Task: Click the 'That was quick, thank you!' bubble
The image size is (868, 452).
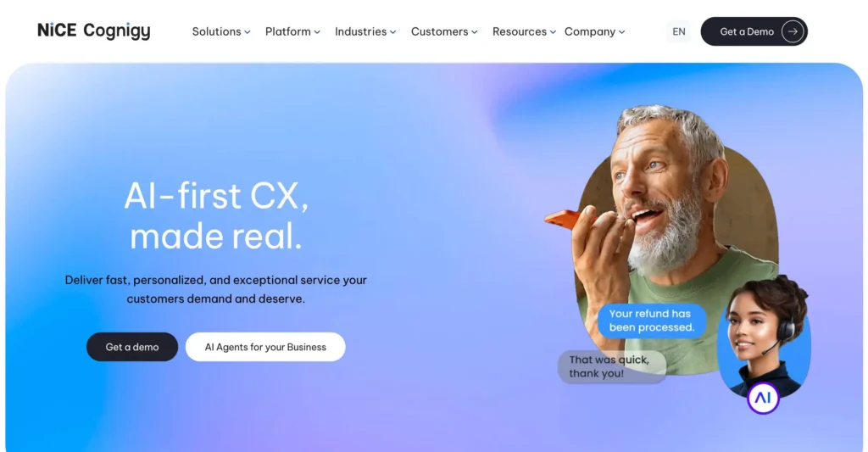Action: [x=612, y=366]
